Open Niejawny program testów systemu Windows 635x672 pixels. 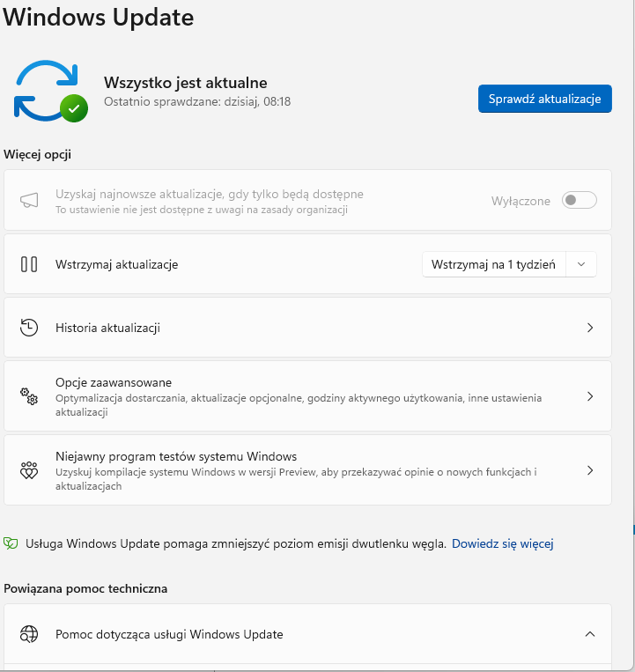[176, 457]
